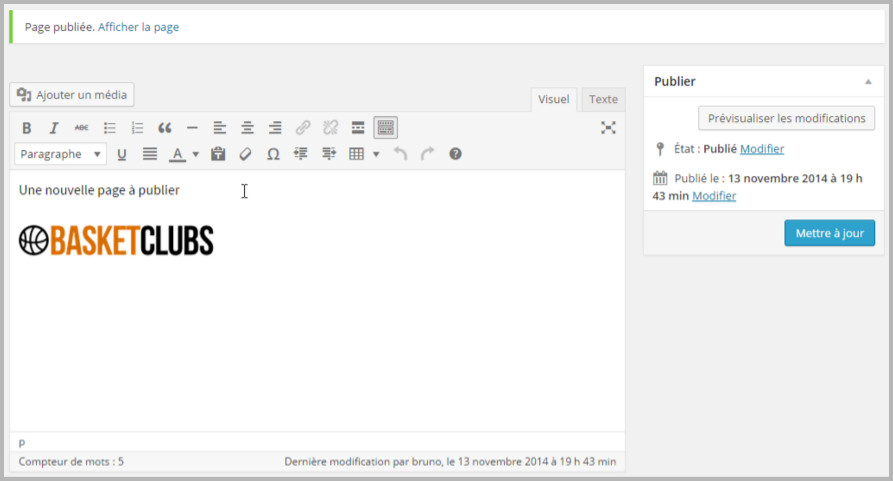893x481 pixels.
Task: Select the p element path
Action: pyautogui.click(x=22, y=442)
